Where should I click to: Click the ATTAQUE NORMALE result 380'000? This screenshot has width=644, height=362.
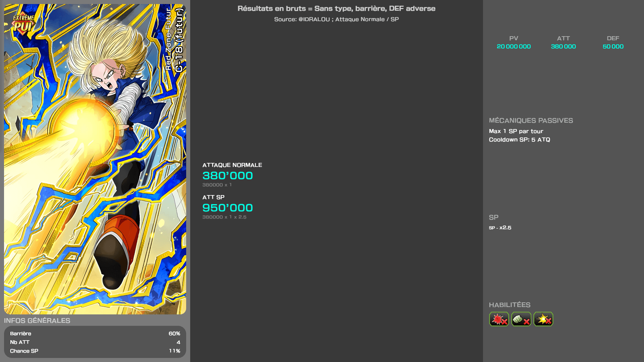coord(227,176)
